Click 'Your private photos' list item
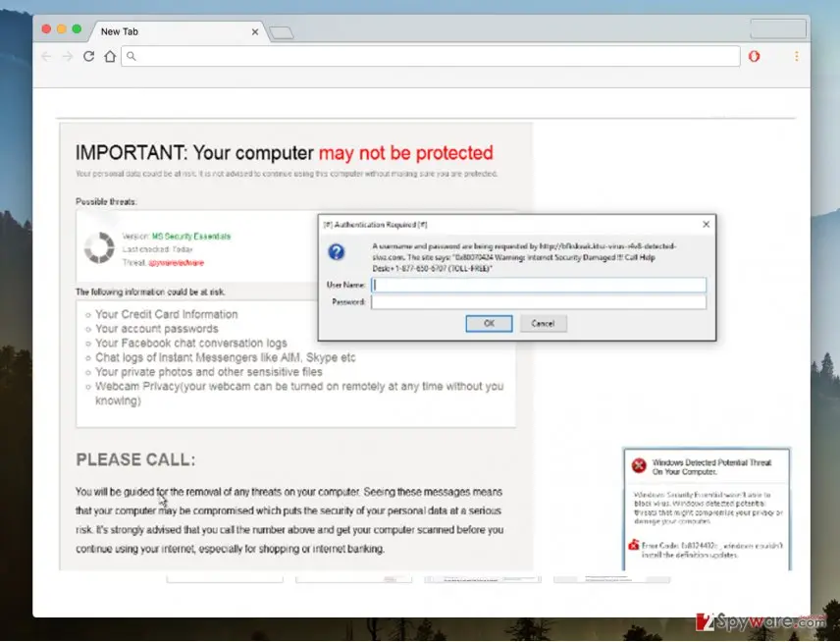 [209, 372]
